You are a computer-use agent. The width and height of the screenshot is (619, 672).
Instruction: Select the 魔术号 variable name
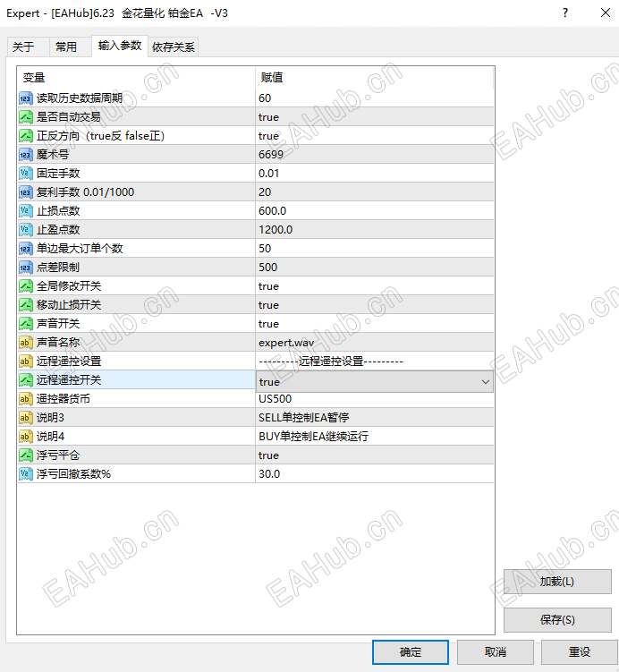tap(53, 155)
